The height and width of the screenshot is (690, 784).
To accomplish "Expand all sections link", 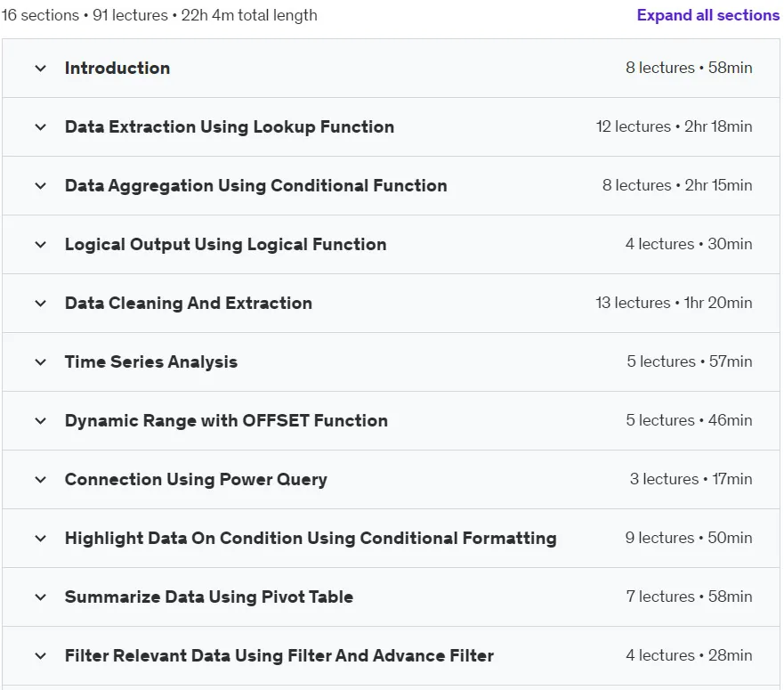I will coord(708,15).
